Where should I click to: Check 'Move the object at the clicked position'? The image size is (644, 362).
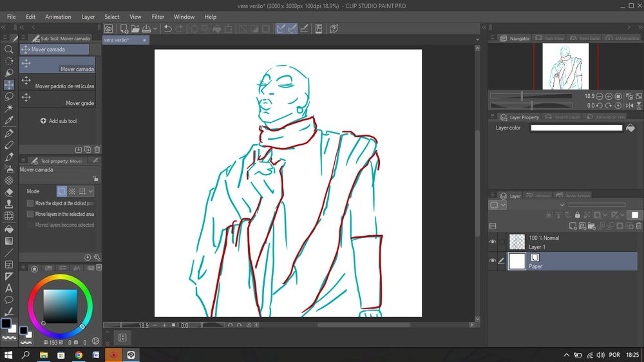pos(30,203)
